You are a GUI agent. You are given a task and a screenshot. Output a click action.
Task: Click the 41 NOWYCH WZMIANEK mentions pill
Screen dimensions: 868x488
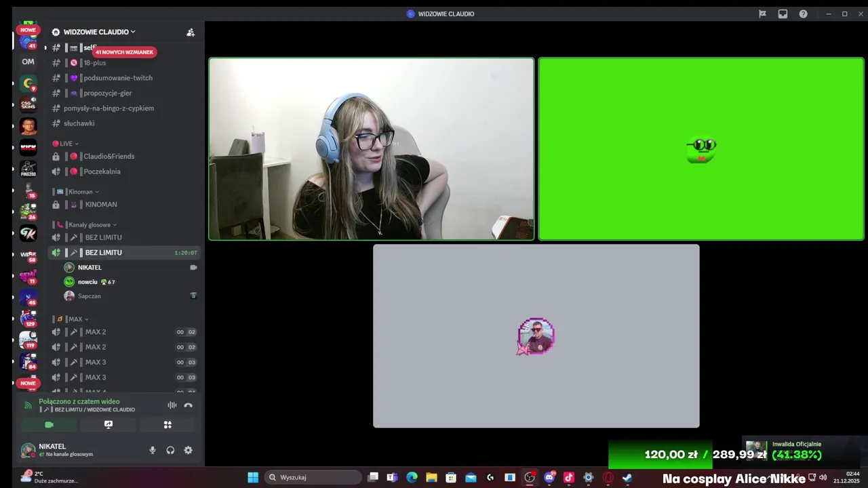pyautogui.click(x=125, y=52)
